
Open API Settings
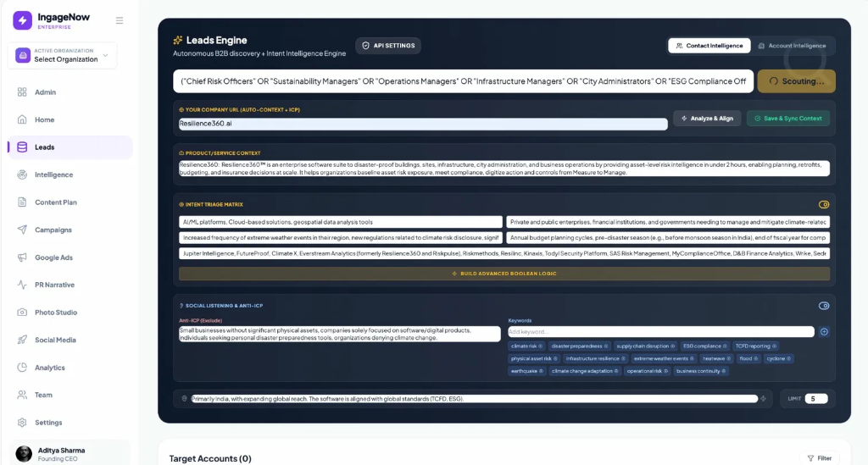tap(389, 46)
